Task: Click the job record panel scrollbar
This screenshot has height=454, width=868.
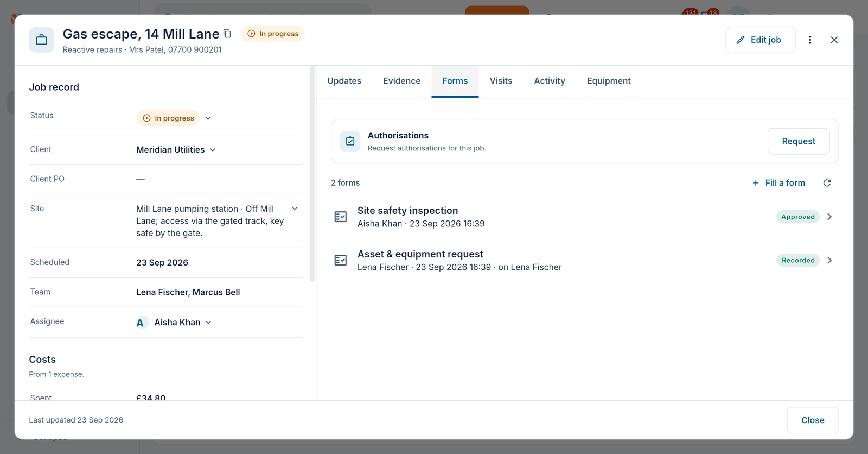Action: (312, 174)
